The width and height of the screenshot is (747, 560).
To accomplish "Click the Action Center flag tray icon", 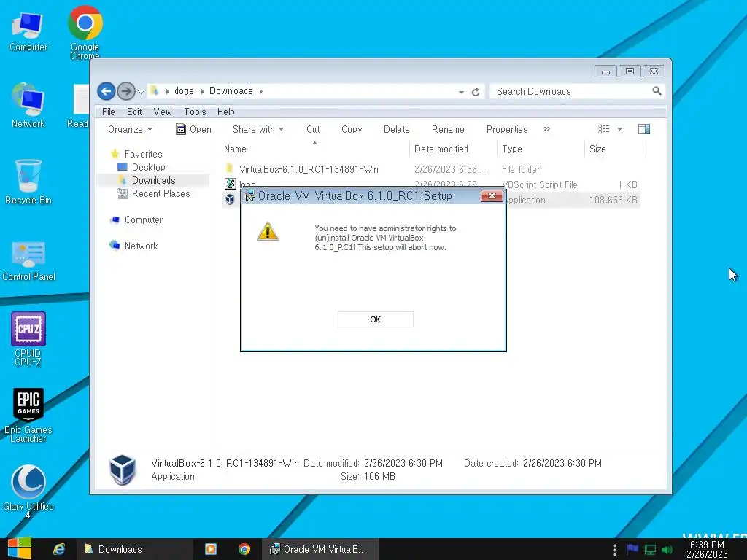I will click(x=632, y=550).
